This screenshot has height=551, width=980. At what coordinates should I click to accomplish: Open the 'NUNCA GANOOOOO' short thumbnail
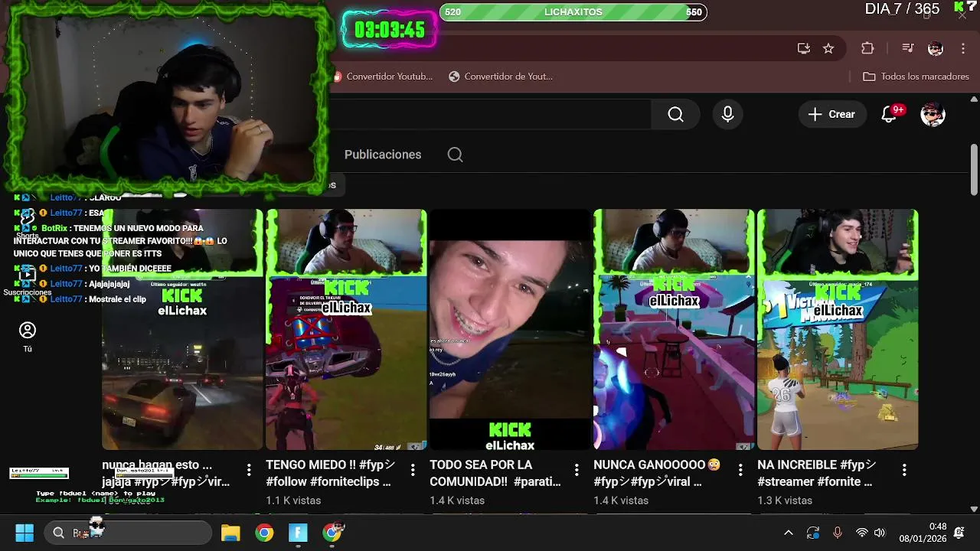[x=674, y=330]
